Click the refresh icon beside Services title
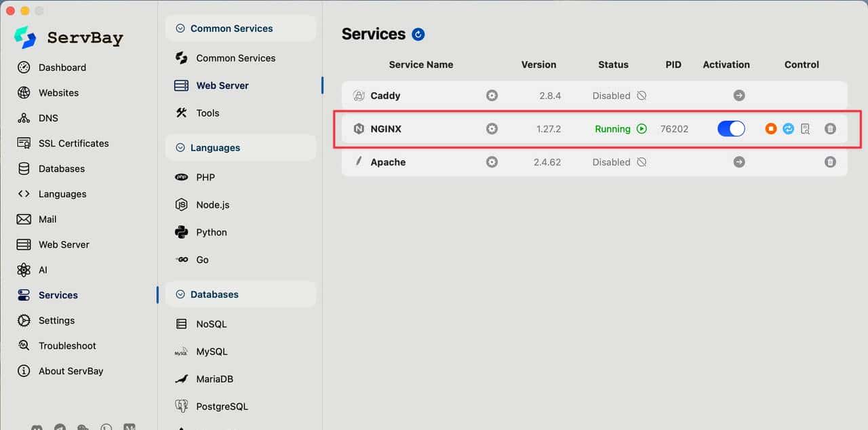 point(418,35)
